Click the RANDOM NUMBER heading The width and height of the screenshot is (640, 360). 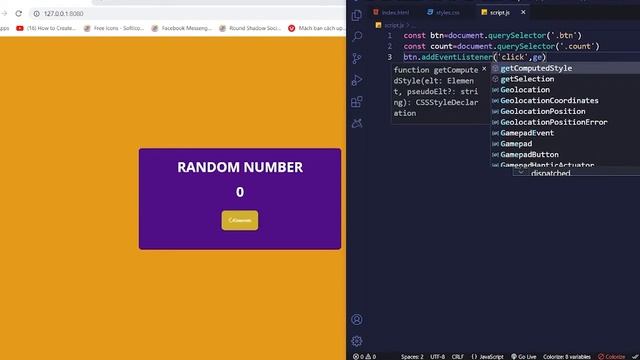click(x=240, y=167)
